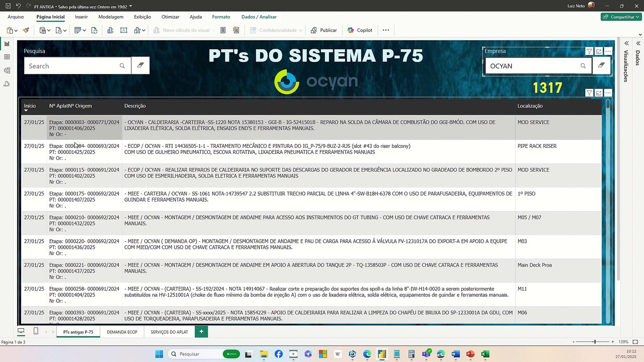The height and width of the screenshot is (362, 644).
Task: Click the Save icon in the title bar
Action: point(8,6)
